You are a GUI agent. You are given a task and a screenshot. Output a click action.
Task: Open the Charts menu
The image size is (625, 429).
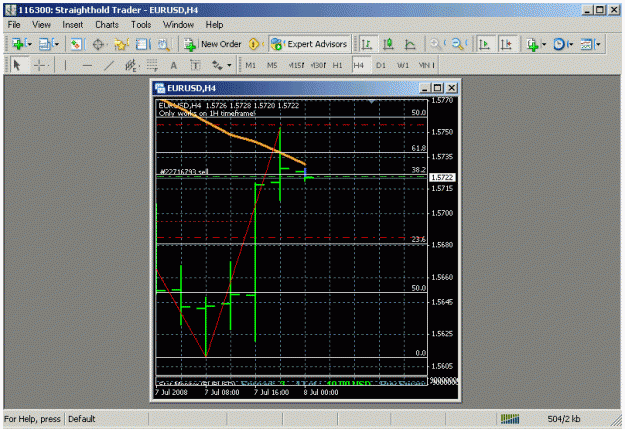coord(107,25)
